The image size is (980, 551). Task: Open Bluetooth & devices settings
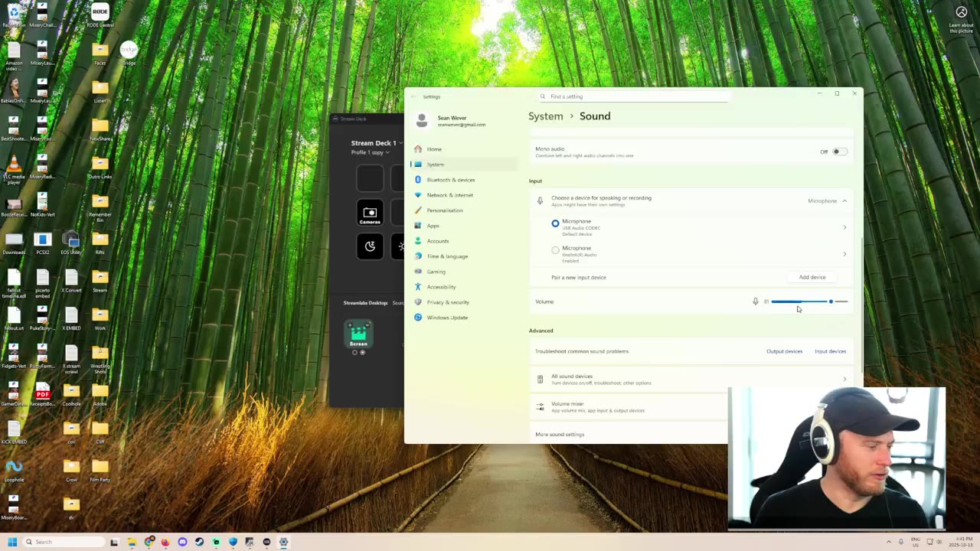click(x=464, y=180)
